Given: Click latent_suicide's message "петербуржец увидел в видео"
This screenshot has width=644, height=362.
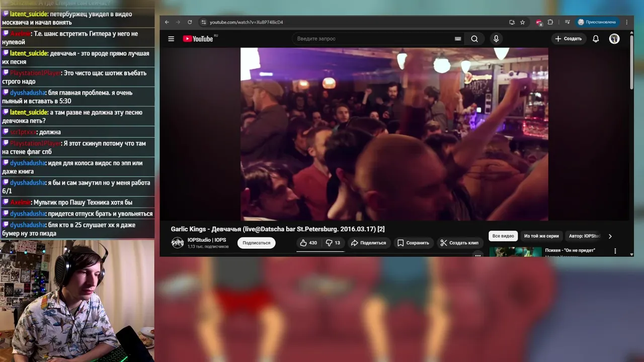Looking at the screenshot, I should [77, 18].
